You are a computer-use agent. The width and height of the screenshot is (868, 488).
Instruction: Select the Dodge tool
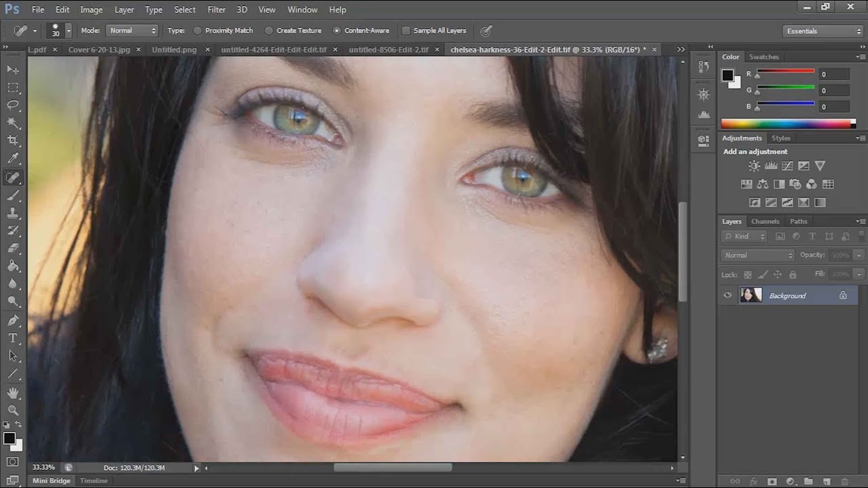coord(13,301)
